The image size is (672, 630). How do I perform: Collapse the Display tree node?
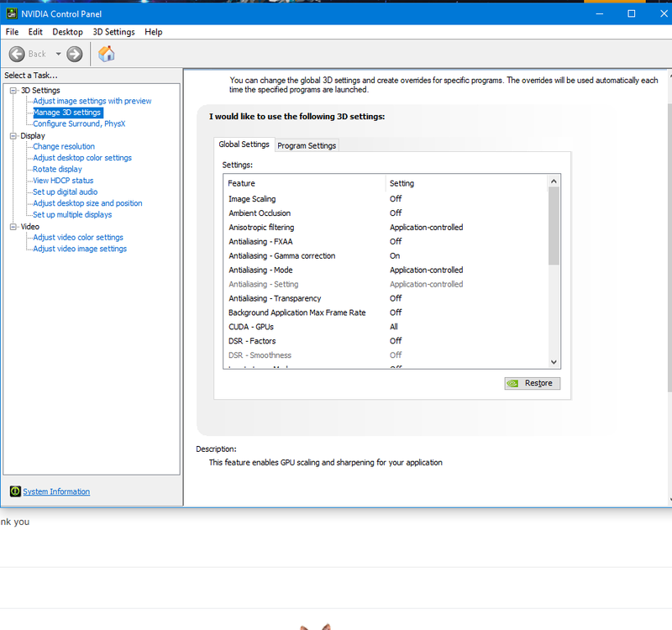(13, 136)
